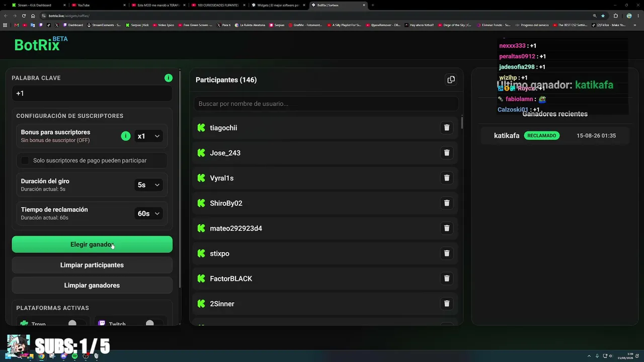Click Limpiar participantes button
Screen dimensions: 644x362
92,265
